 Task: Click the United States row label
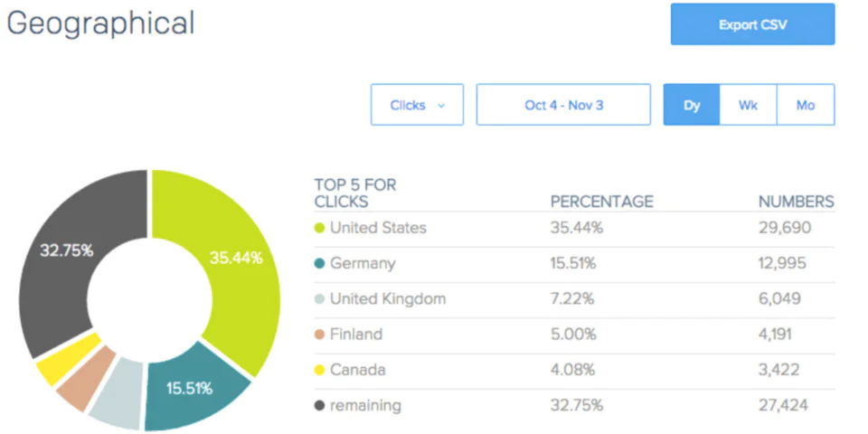pyautogui.click(x=378, y=228)
